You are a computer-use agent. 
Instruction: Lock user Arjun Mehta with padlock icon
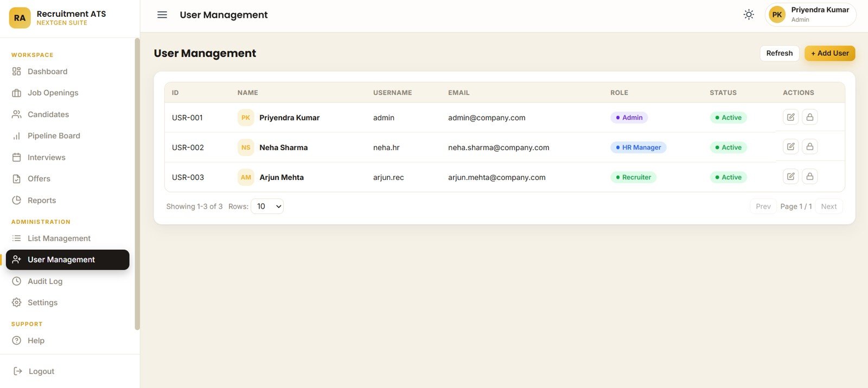pos(810,177)
